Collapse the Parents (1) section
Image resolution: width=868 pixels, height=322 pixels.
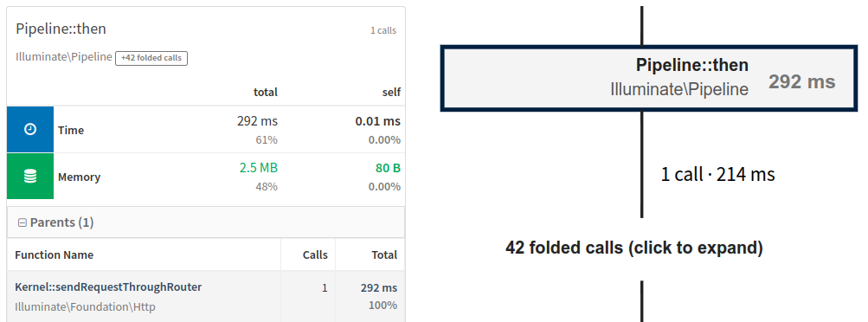pyautogui.click(x=206, y=222)
